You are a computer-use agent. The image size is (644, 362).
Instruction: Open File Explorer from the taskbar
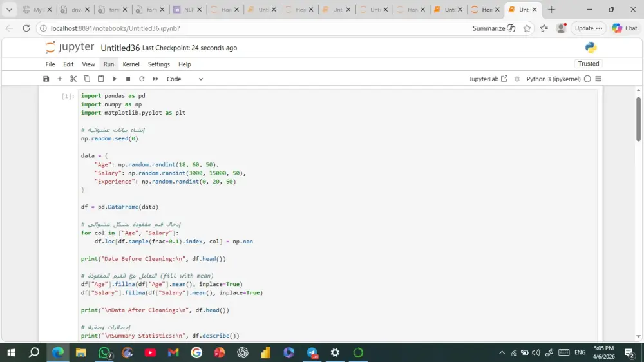pyautogui.click(x=81, y=352)
